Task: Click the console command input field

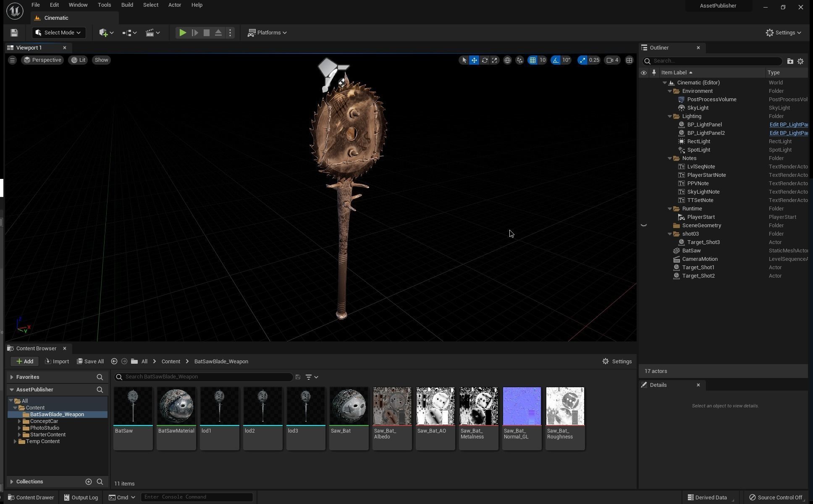Action: (x=197, y=497)
